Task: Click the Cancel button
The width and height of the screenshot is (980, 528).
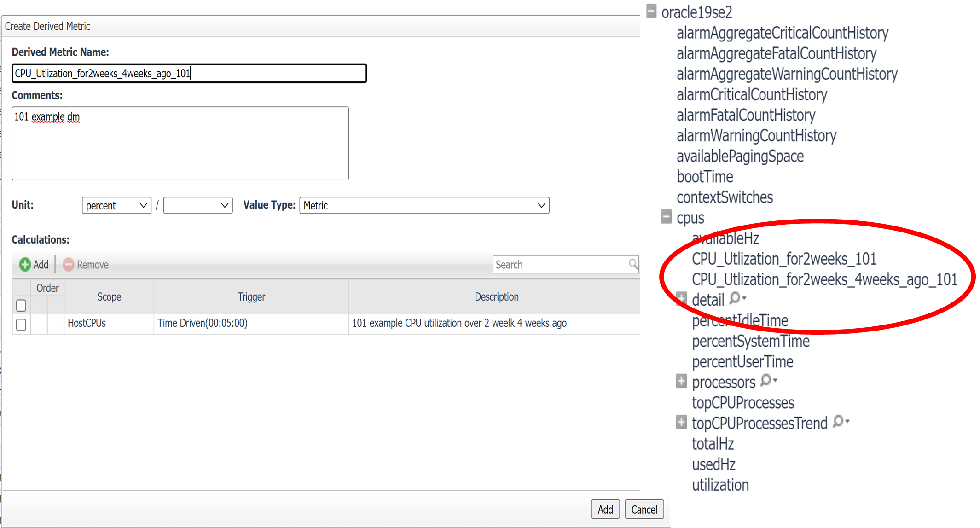Action: click(x=644, y=510)
